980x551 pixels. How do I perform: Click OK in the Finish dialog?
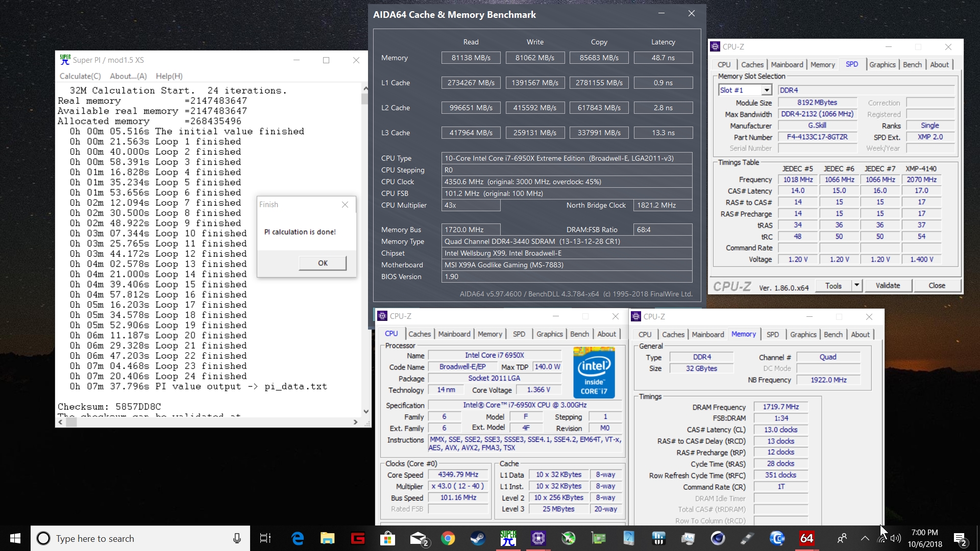(323, 263)
